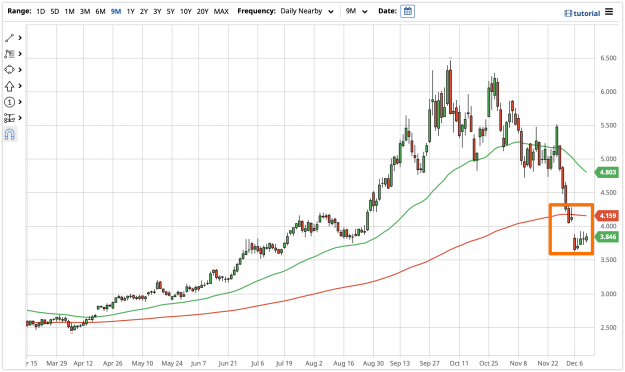This screenshot has width=625, height=372.
Task: Click the Dec 6 date axis label
Action: click(x=574, y=363)
